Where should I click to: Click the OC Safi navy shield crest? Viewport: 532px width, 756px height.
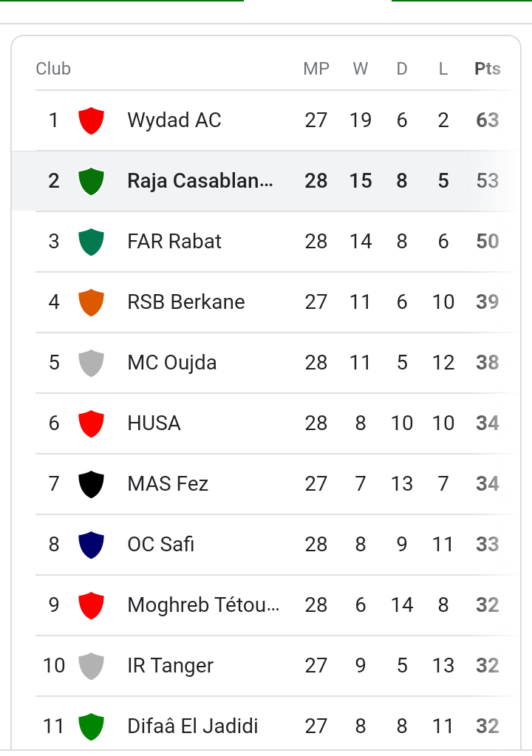(x=91, y=545)
